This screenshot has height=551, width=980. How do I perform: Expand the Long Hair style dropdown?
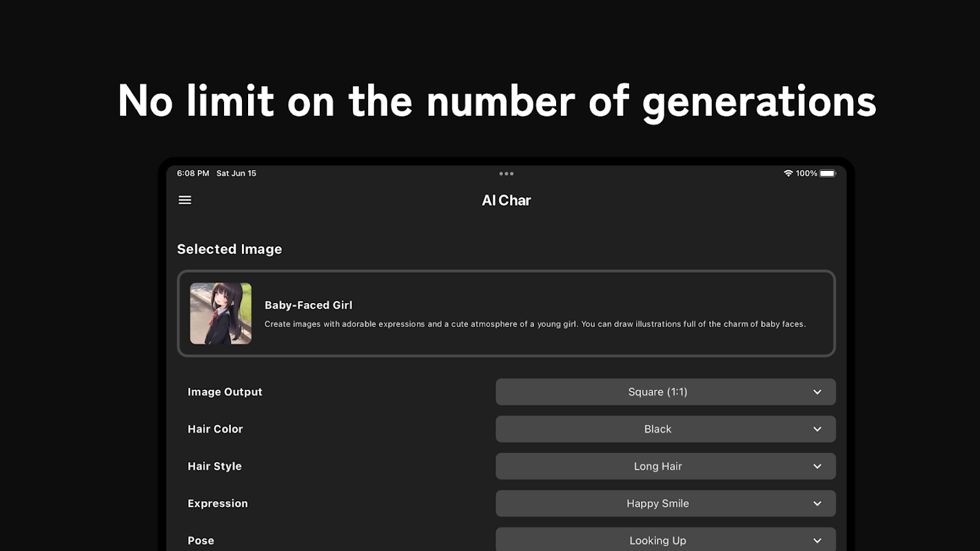(x=657, y=466)
